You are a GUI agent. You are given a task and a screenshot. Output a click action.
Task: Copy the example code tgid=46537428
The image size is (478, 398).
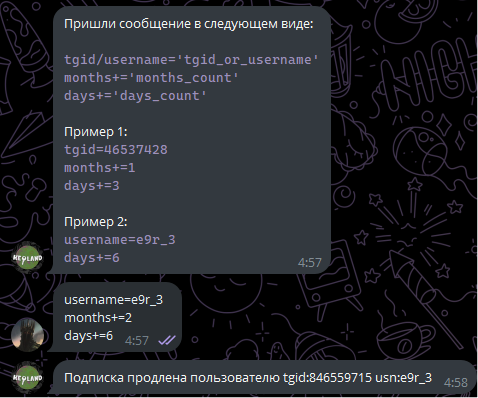point(116,150)
